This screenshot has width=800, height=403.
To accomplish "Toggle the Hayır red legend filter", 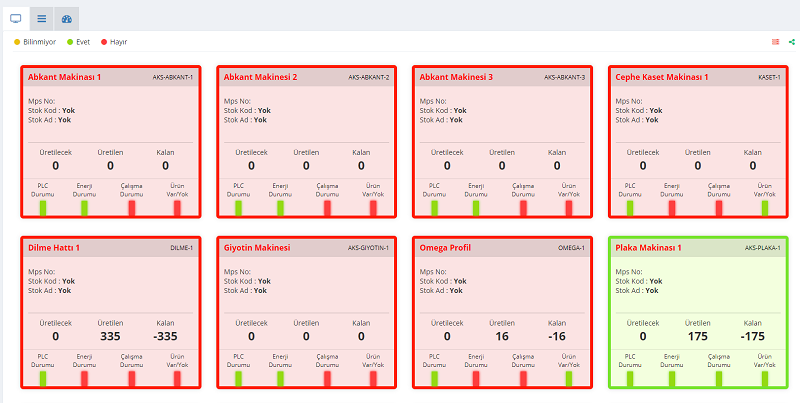I will tap(114, 42).
